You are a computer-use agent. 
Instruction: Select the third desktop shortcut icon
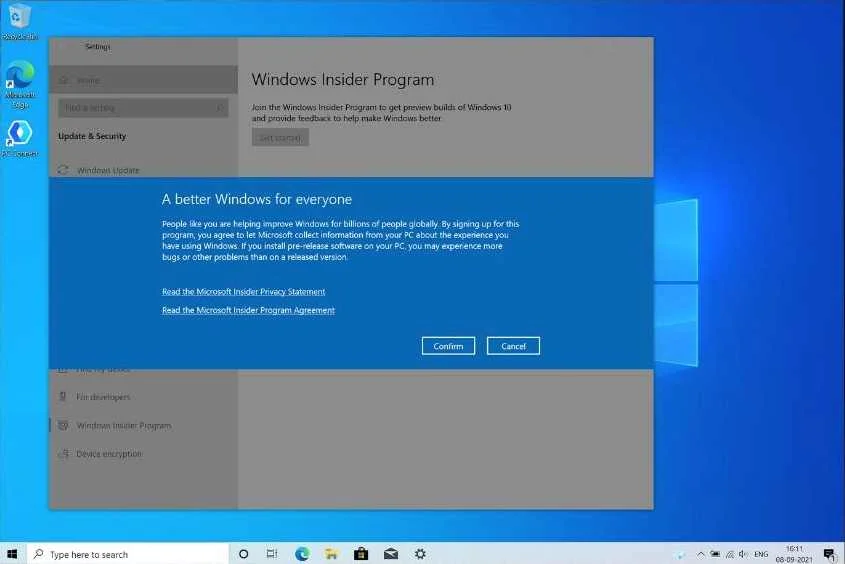[x=20, y=138]
